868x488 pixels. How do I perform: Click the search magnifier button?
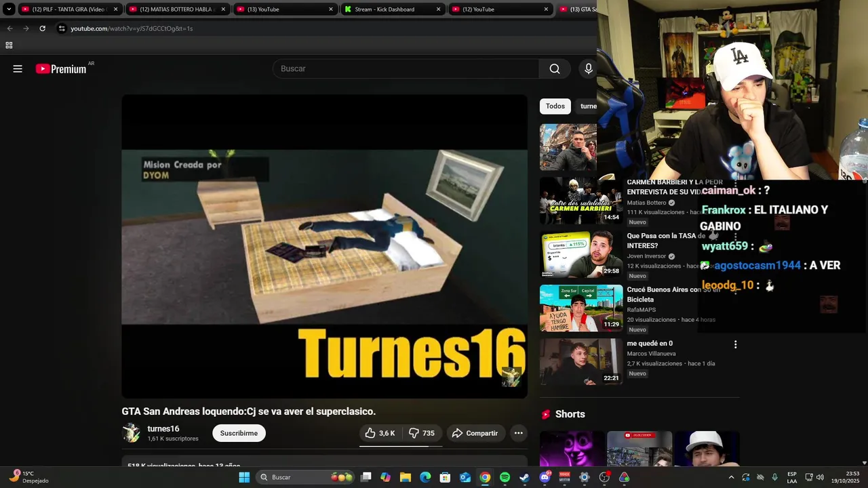point(555,68)
